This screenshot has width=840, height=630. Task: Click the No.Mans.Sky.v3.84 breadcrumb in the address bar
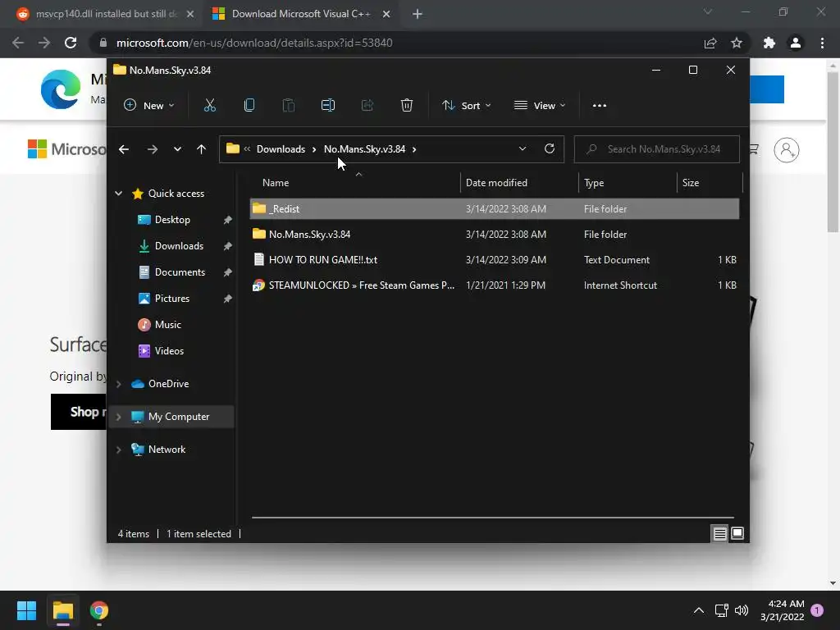(x=364, y=149)
